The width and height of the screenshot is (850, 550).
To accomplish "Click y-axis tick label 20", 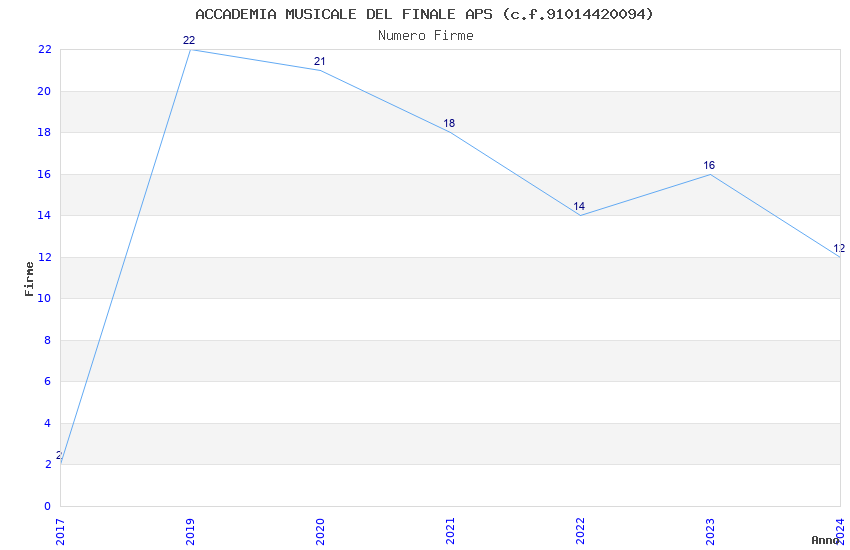I will (44, 91).
